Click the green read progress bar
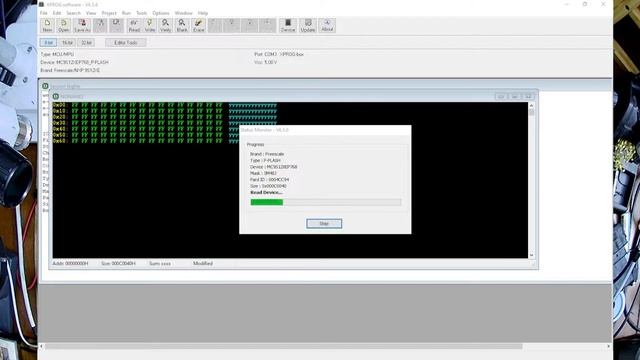The width and height of the screenshot is (640, 360). pos(267,202)
